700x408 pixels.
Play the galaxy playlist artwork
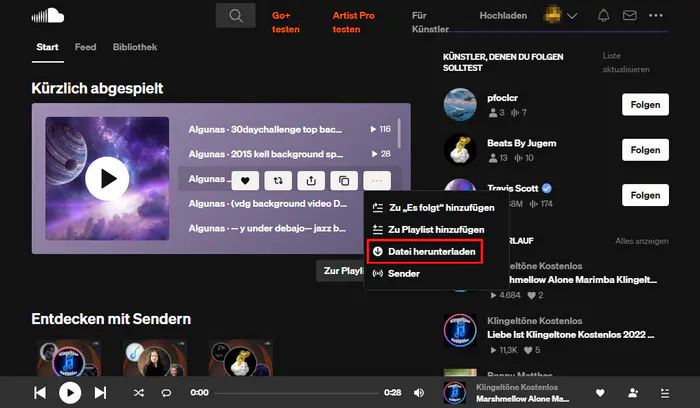[x=107, y=179]
